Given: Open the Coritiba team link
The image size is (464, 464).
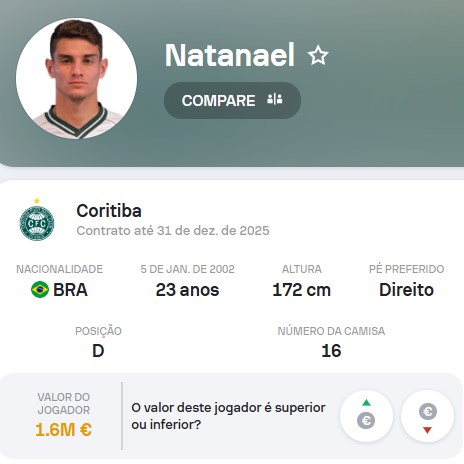Looking at the screenshot, I should 109,211.
